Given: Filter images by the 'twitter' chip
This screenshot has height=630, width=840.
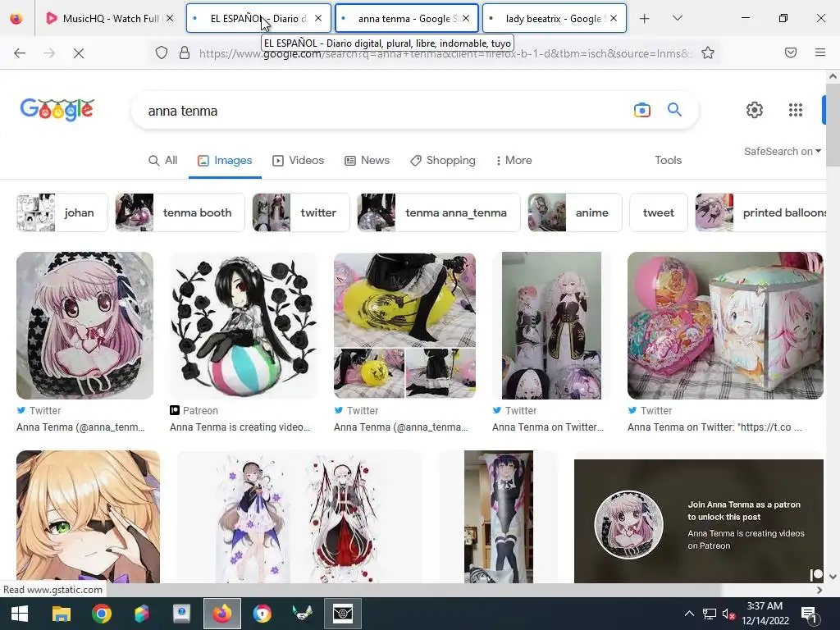Looking at the screenshot, I should [x=301, y=212].
